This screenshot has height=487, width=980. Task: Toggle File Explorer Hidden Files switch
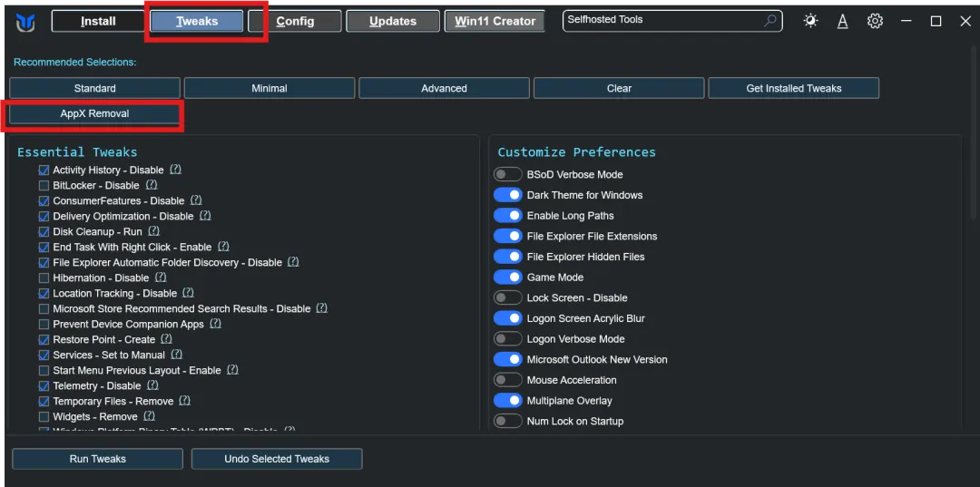[x=507, y=257]
